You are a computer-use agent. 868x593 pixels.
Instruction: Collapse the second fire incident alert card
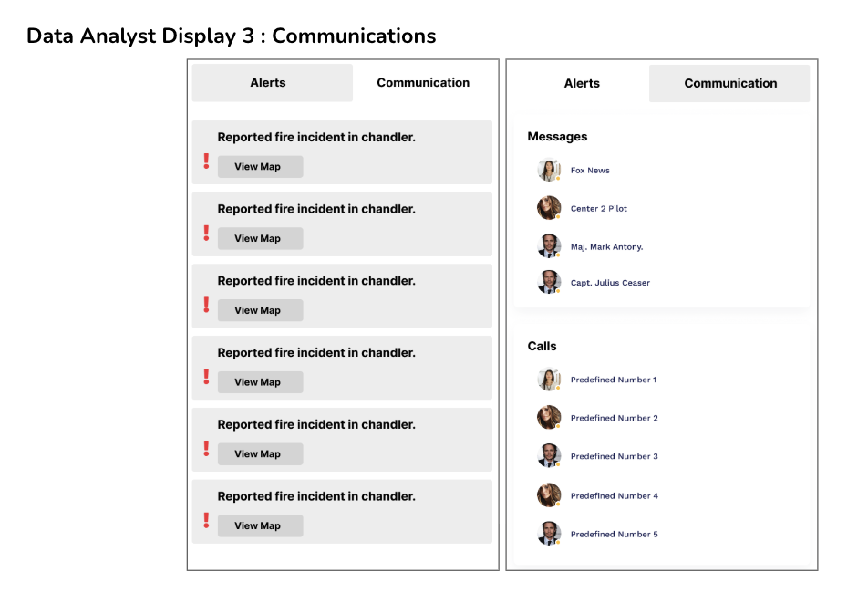342,224
